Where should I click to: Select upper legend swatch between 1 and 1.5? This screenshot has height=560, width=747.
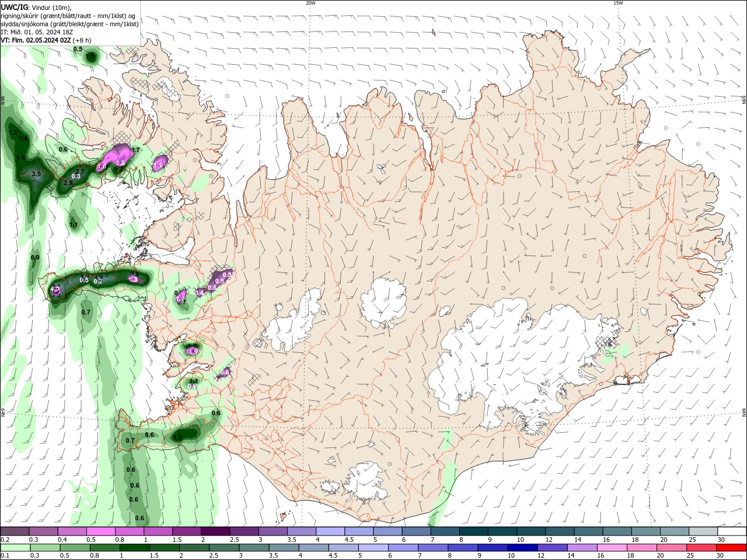click(x=158, y=531)
